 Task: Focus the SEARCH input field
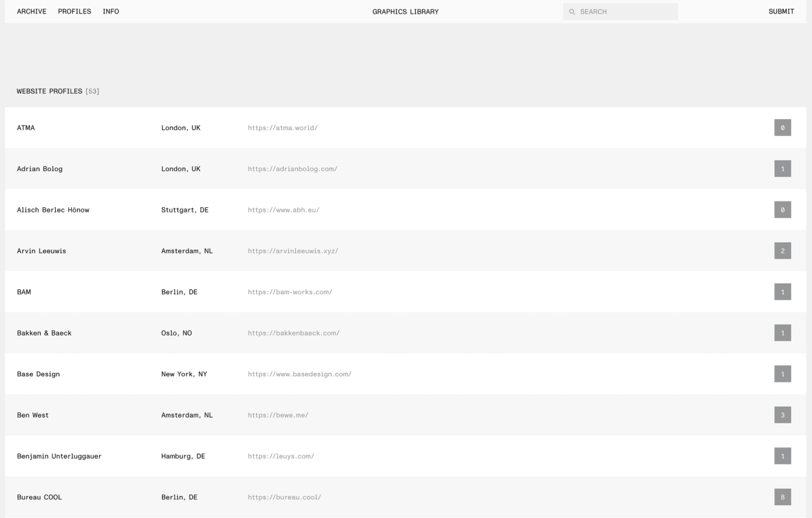[620, 12]
